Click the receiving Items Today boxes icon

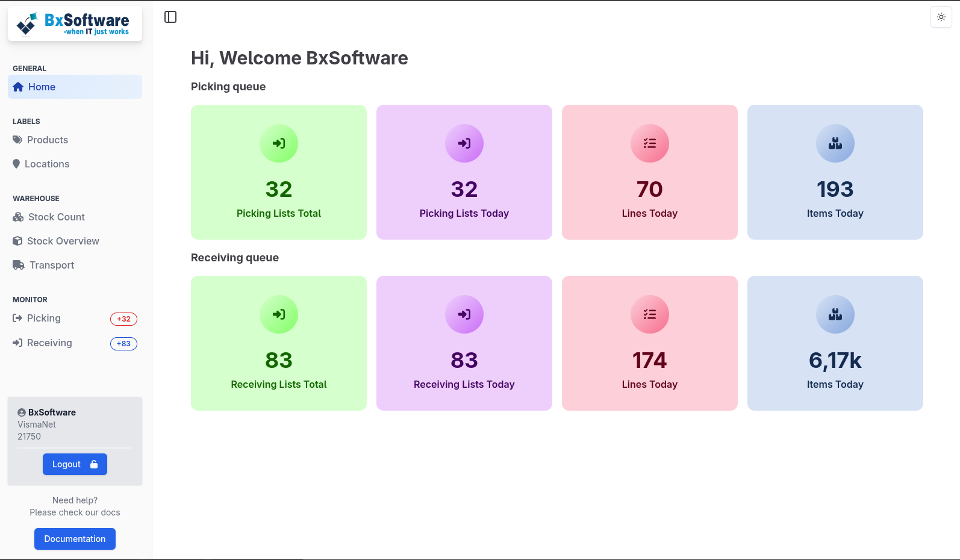click(835, 314)
